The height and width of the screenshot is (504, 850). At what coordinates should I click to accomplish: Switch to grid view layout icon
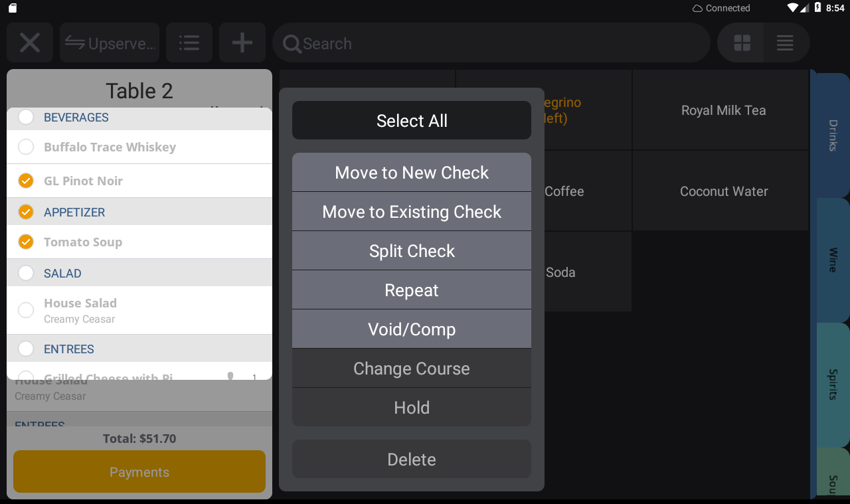coord(742,43)
